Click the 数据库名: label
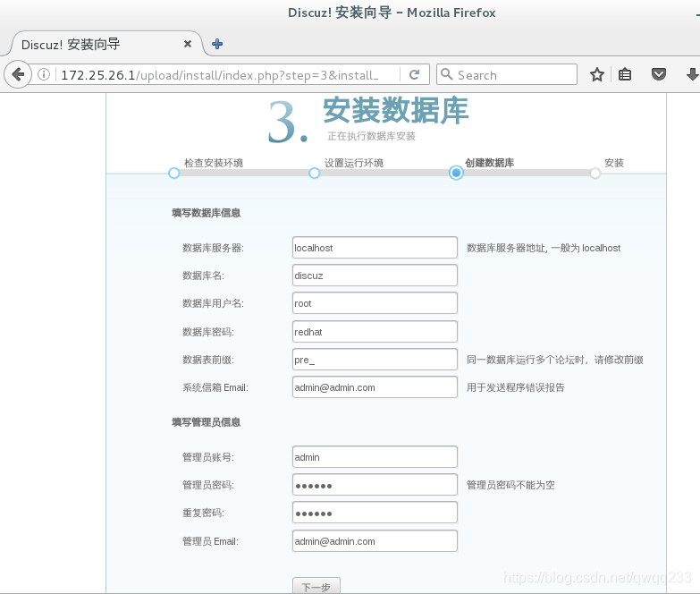700x594 pixels. (x=204, y=276)
